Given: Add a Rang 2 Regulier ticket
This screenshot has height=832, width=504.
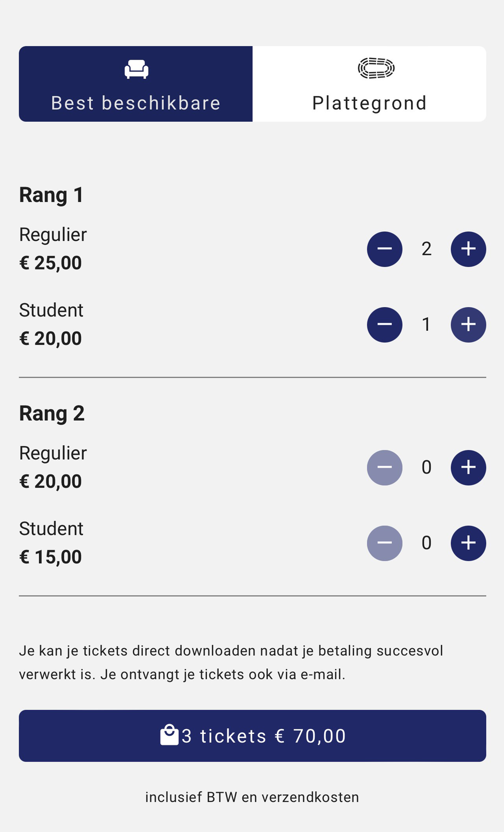Looking at the screenshot, I should pyautogui.click(x=468, y=467).
